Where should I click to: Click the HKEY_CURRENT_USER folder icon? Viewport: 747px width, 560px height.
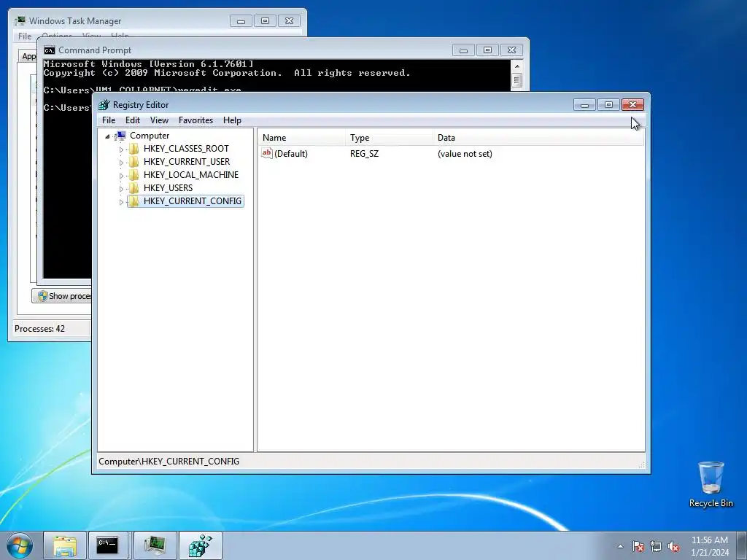[x=134, y=162]
